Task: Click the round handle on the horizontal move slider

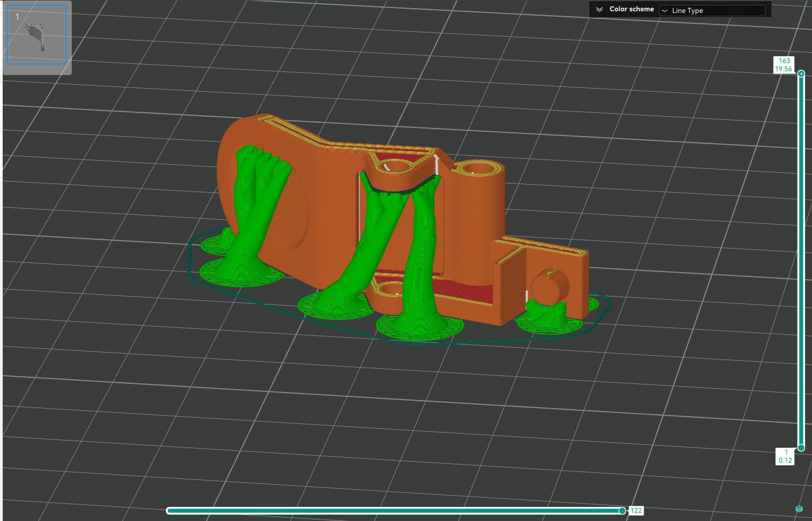Action: point(622,511)
